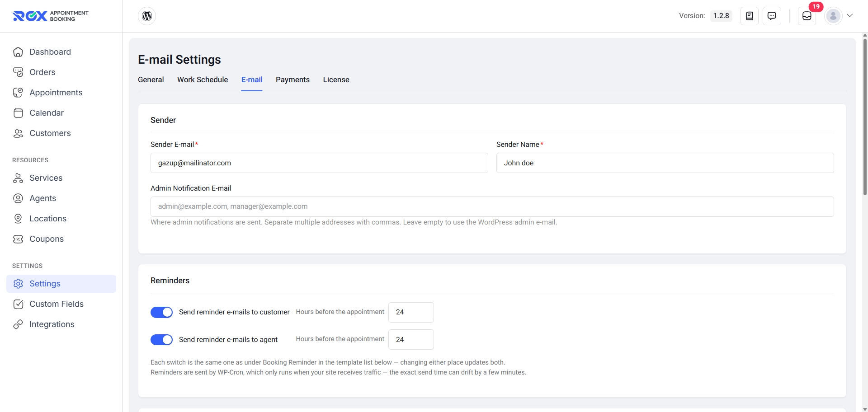Click the Appointments sidebar icon
Viewport: 868px width, 412px height.
point(18,93)
